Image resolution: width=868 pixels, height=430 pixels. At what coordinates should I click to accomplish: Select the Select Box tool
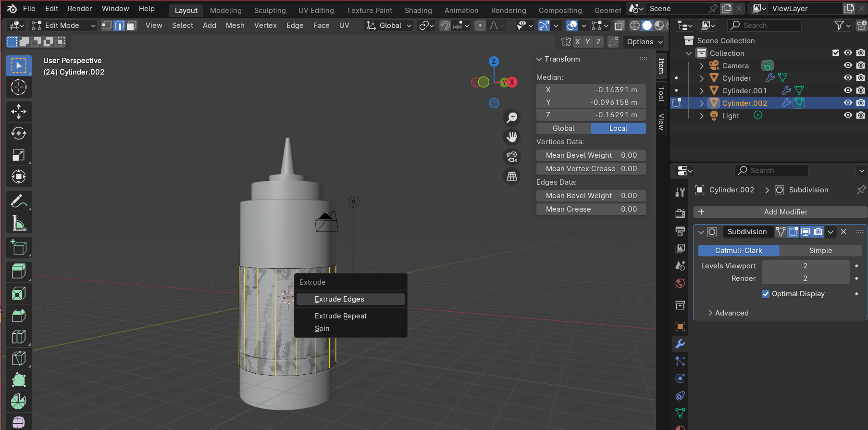[19, 65]
